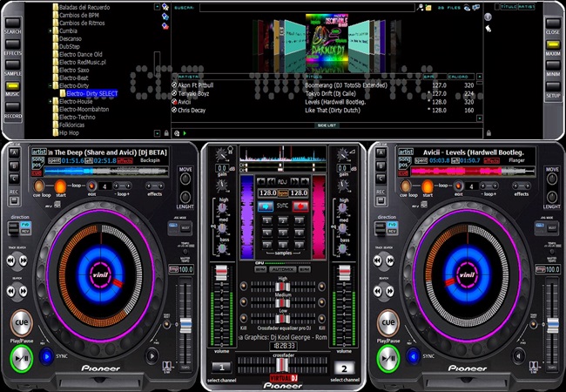The height and width of the screenshot is (392, 566).
Task: Trigger sample pad 9 in mixer
Action: coord(299,245)
